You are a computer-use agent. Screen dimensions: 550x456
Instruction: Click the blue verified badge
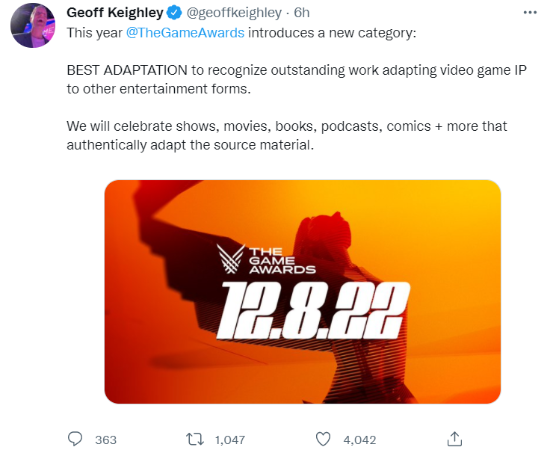(174, 13)
